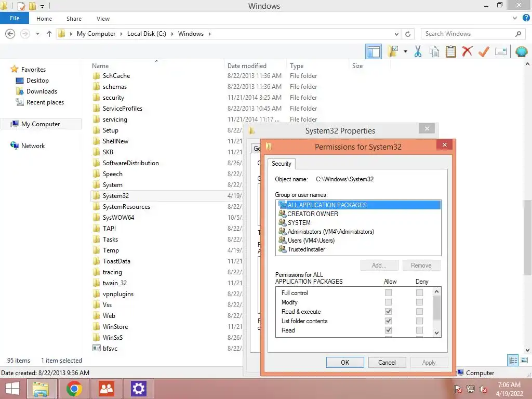Image resolution: width=532 pixels, height=399 pixels.
Task: Check Allow for Full control
Action: click(x=388, y=292)
